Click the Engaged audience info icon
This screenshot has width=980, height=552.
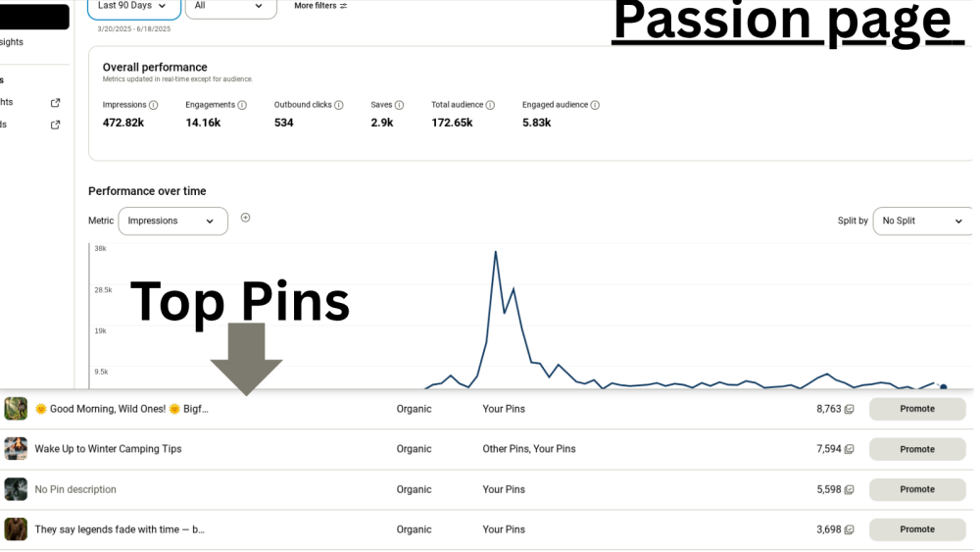coord(595,105)
